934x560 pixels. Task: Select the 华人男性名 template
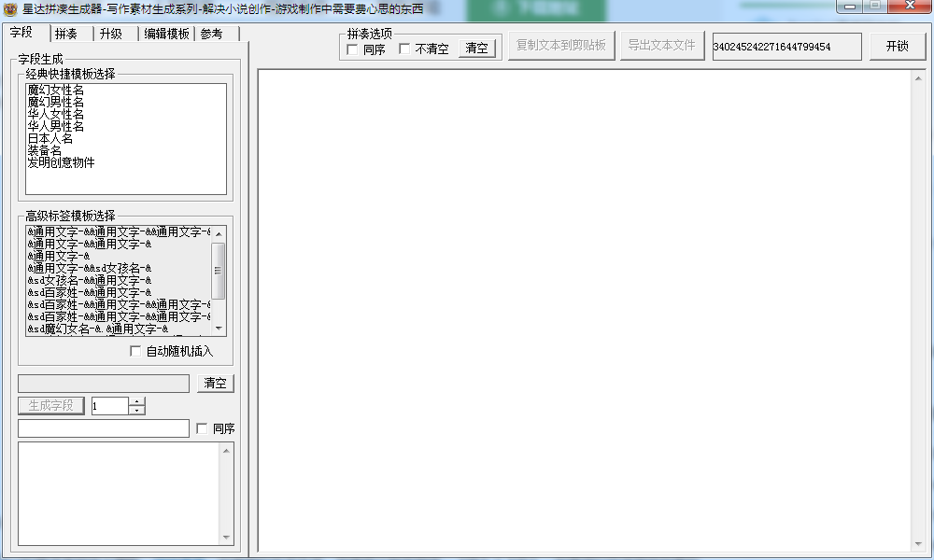click(55, 126)
